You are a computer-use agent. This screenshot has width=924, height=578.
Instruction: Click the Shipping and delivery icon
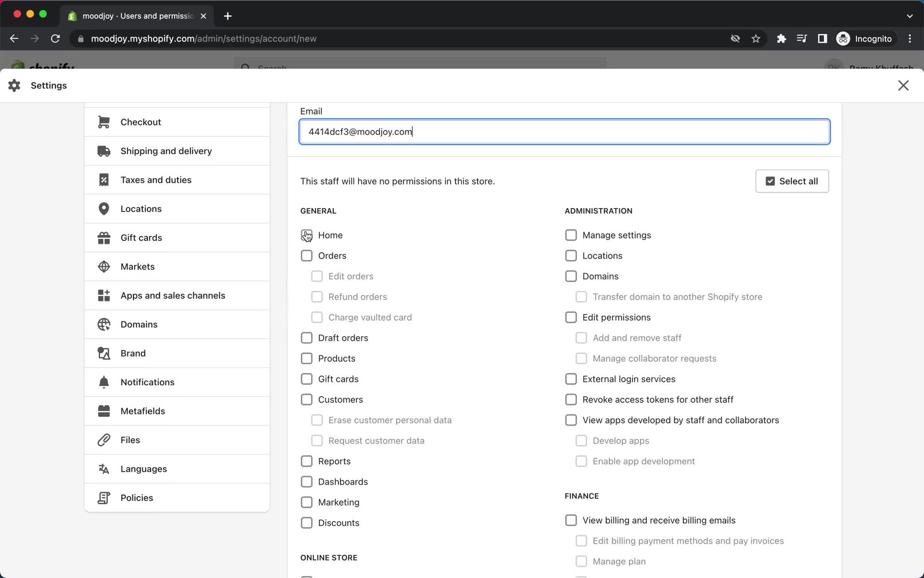pyautogui.click(x=103, y=151)
